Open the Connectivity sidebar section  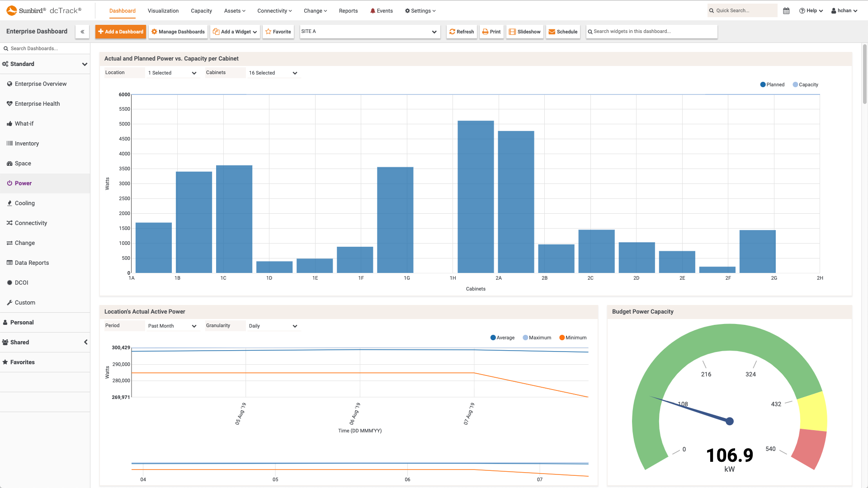[31, 223]
